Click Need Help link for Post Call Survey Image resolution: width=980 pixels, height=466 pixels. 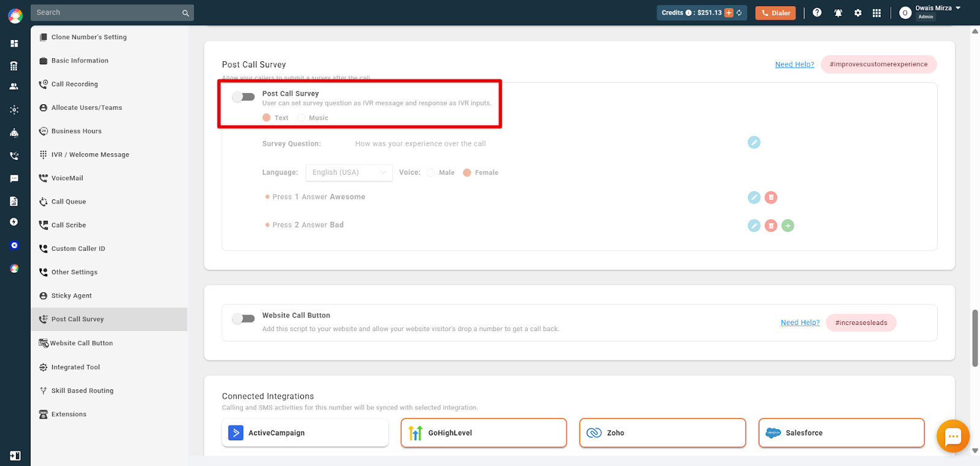(794, 64)
